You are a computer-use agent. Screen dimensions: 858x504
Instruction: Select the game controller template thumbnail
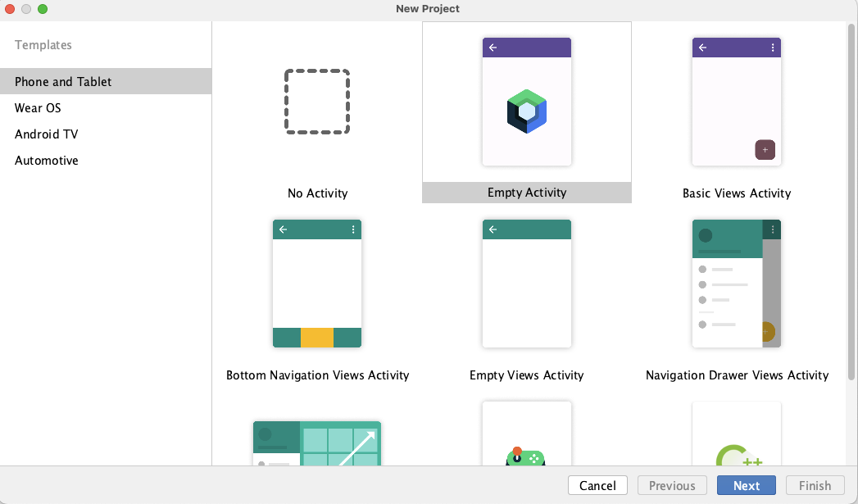click(x=526, y=434)
